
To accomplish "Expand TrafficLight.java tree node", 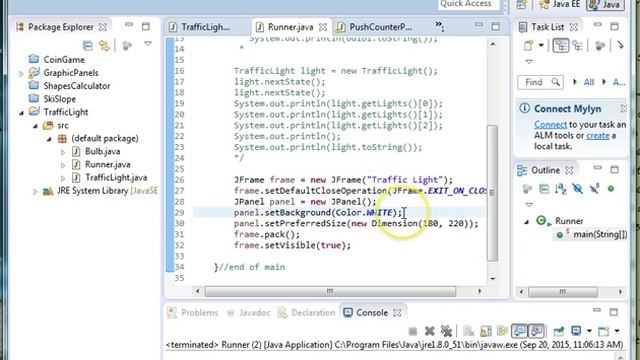I will pyautogui.click(x=63, y=178).
